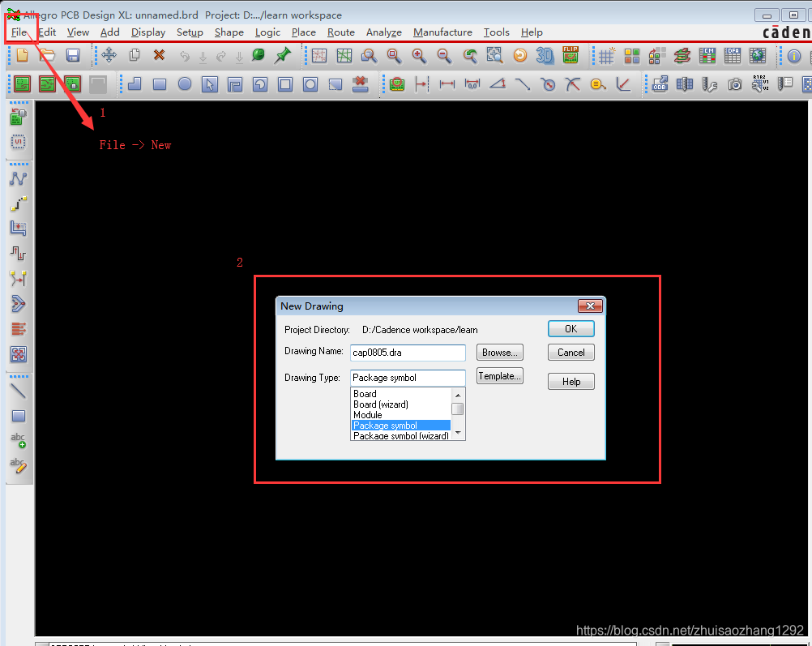Click the ODB export icon
Image resolution: width=812 pixels, height=646 pixels.
click(x=660, y=83)
